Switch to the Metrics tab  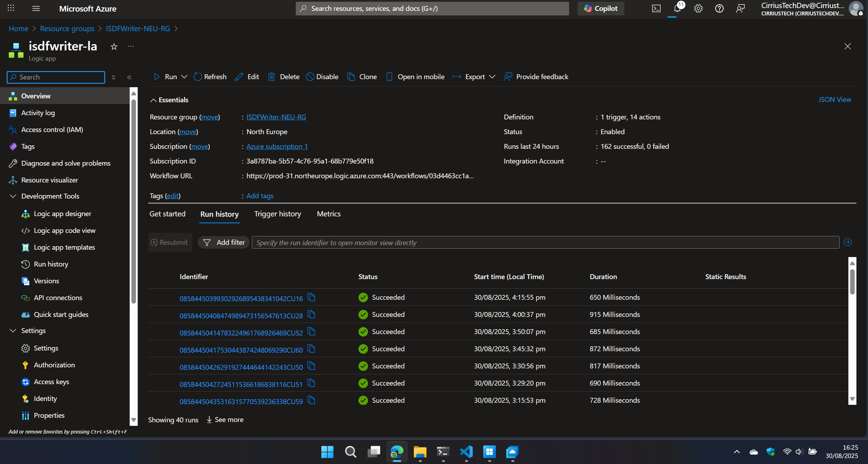328,214
